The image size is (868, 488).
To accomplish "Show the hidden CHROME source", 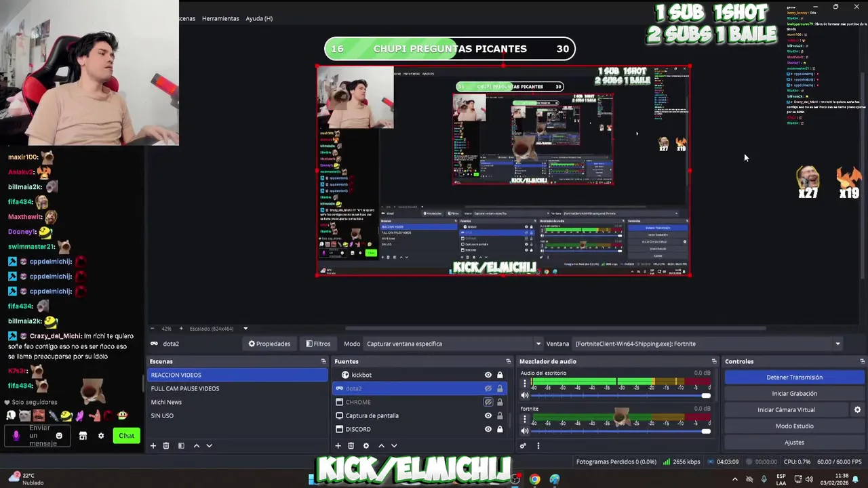I will pyautogui.click(x=488, y=402).
